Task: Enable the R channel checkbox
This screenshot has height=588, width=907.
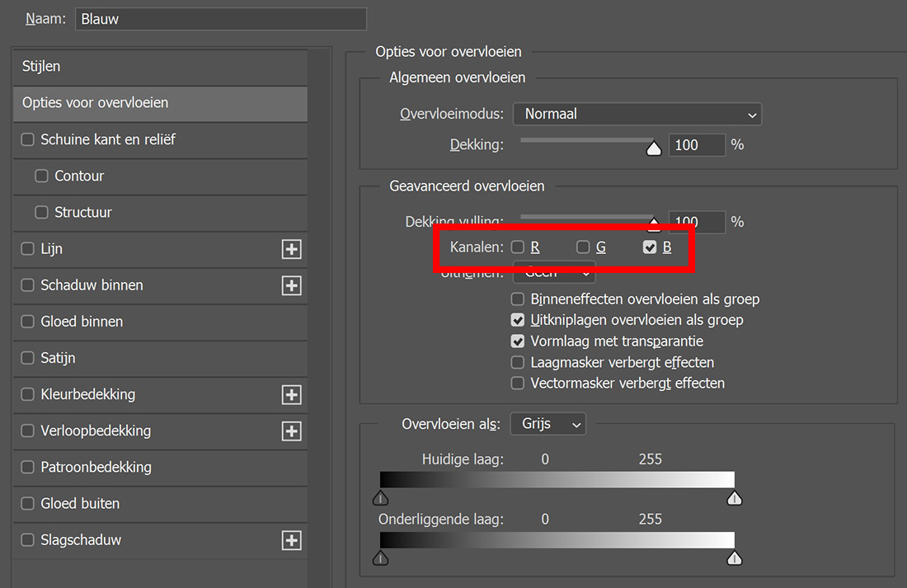Action: [x=518, y=247]
